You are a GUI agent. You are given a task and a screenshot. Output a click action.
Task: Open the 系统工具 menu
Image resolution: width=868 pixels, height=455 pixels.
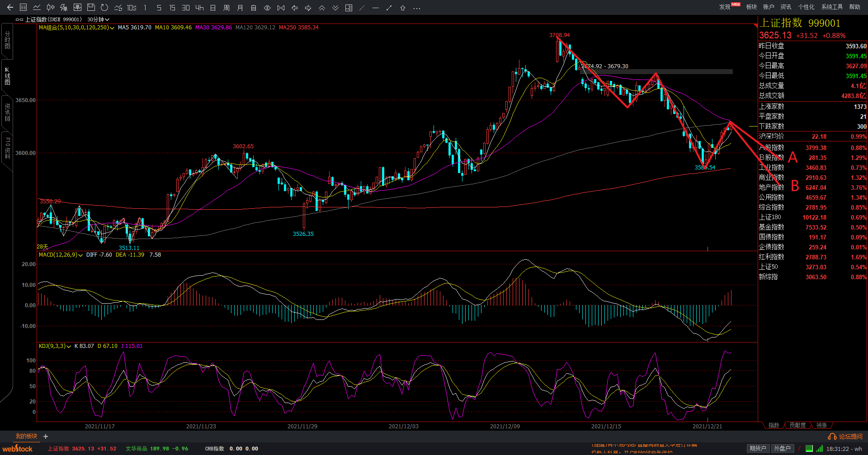832,7
